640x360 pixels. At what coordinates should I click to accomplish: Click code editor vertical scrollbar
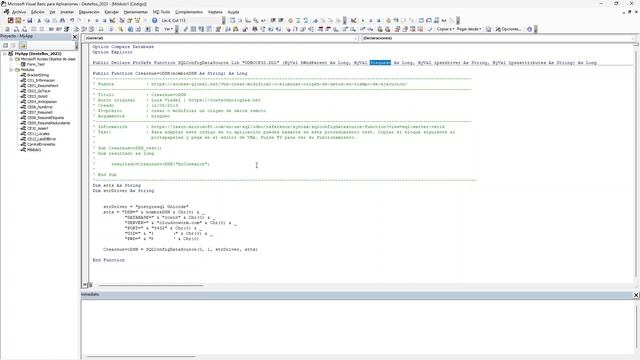636,161
